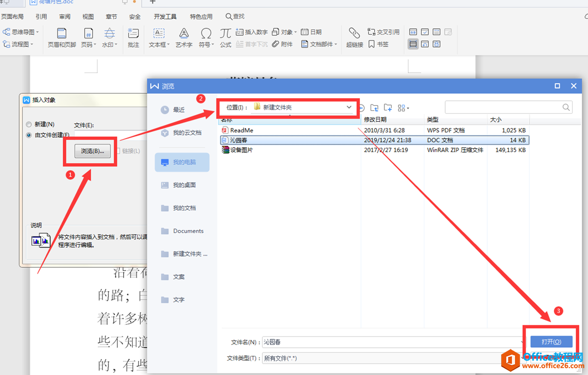
Task: Expand the 页码 dropdown arrow
Action: click(x=95, y=44)
